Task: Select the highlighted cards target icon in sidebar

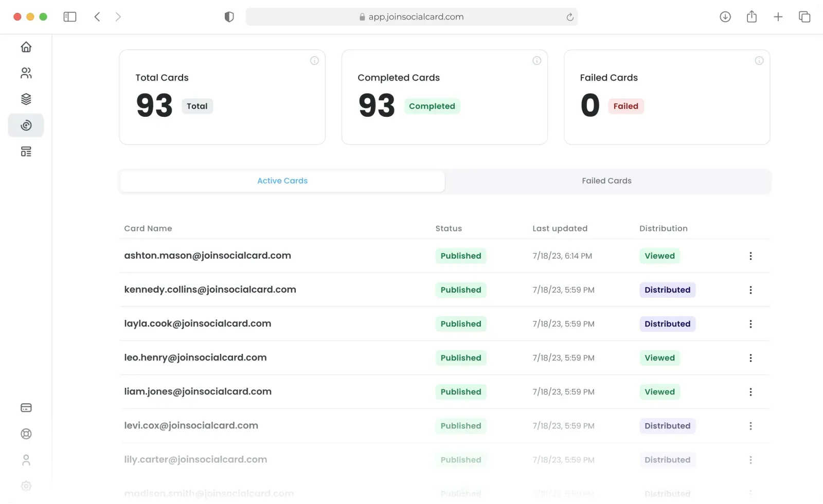Action: pyautogui.click(x=26, y=125)
